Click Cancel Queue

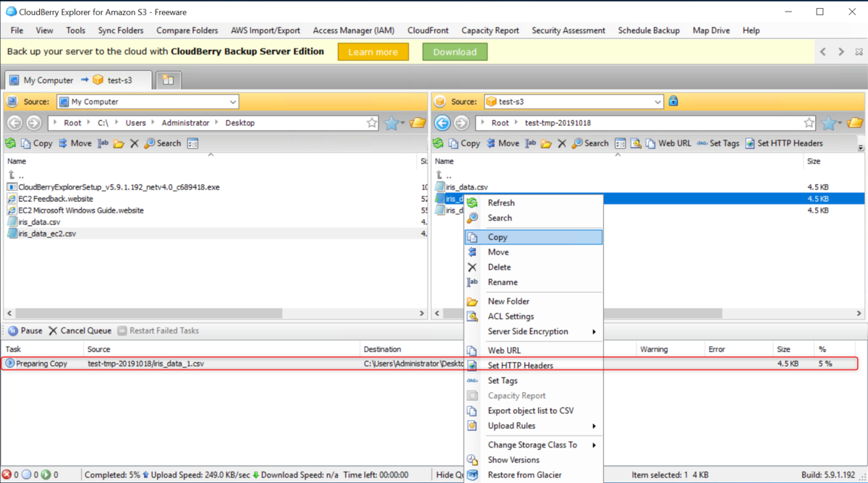tap(80, 330)
